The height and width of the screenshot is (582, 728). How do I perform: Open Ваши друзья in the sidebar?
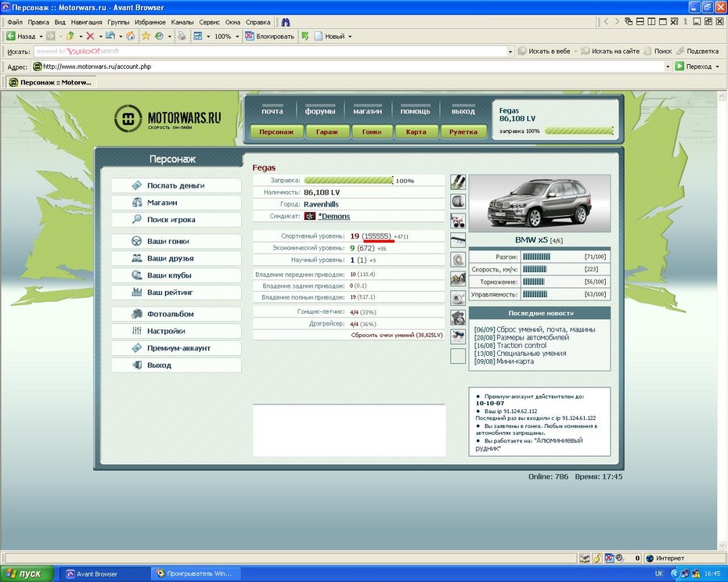click(176, 258)
